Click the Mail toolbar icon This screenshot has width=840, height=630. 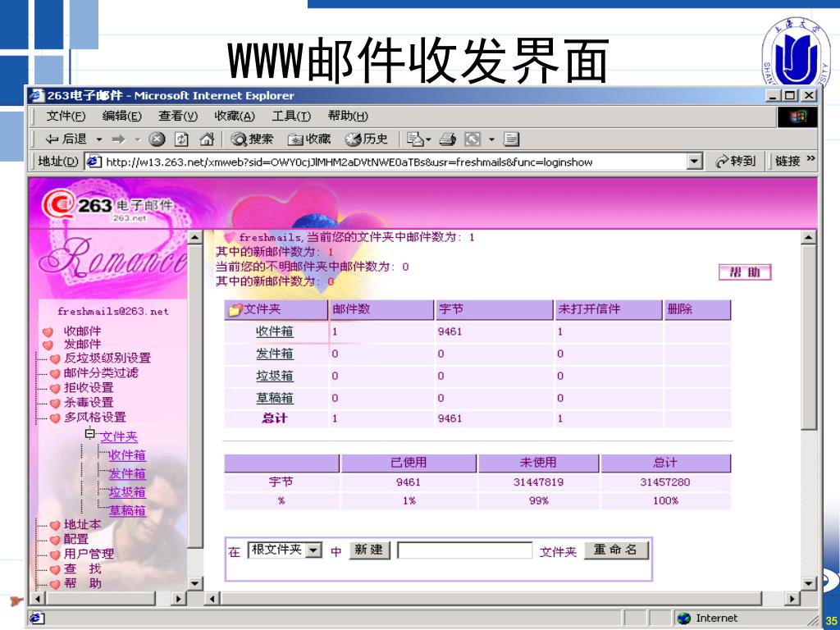coord(415,139)
